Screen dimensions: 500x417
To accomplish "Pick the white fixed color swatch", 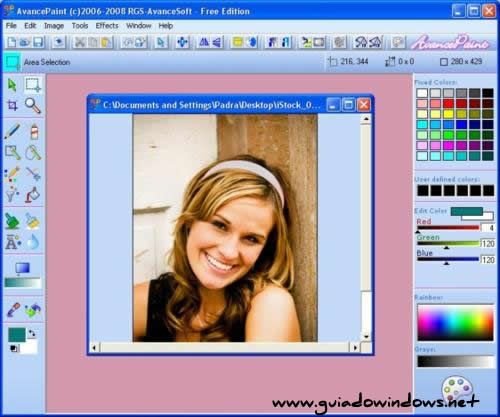I will pyautogui.click(x=422, y=93).
